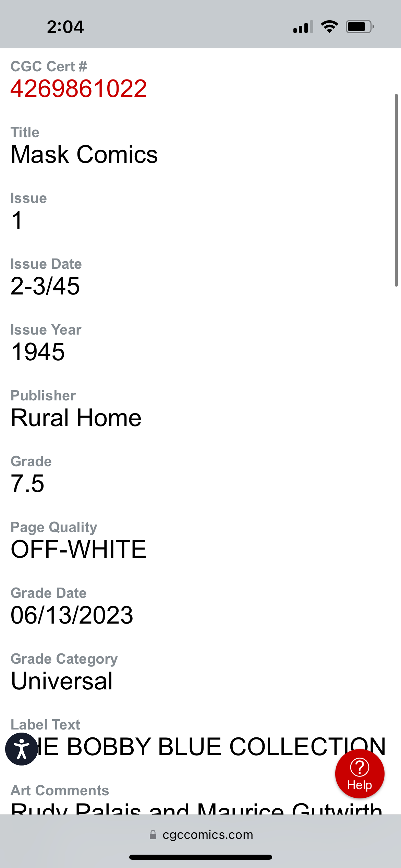Tap the Universal grade category value
The height and width of the screenshot is (868, 401).
pyautogui.click(x=62, y=681)
